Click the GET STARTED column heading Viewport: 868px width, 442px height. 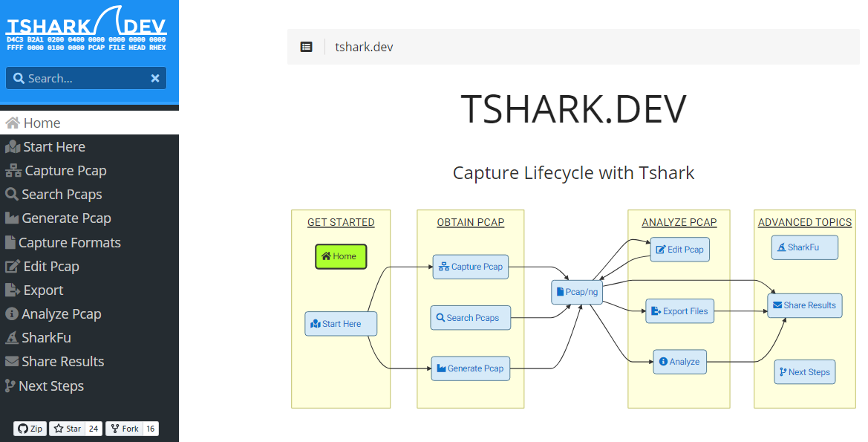pos(341,223)
